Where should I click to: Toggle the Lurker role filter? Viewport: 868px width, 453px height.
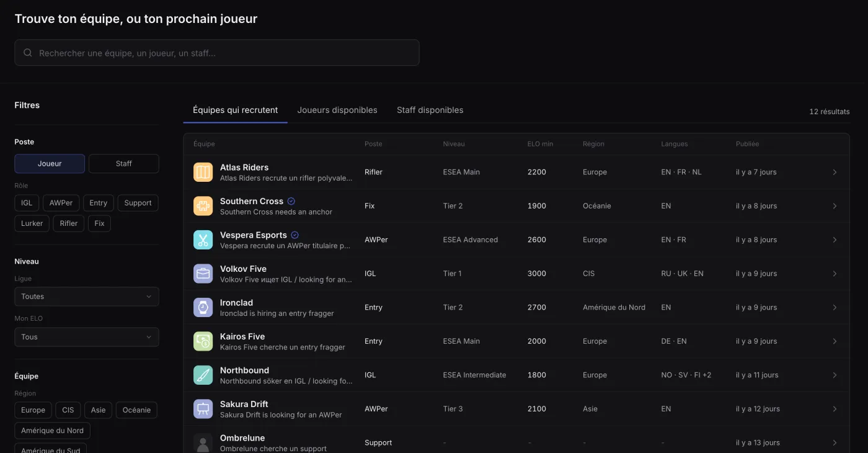click(32, 223)
